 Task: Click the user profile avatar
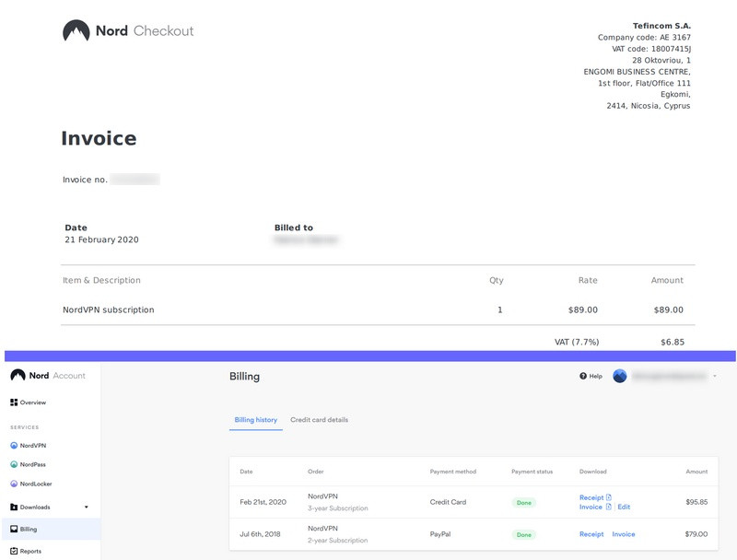[x=620, y=376]
